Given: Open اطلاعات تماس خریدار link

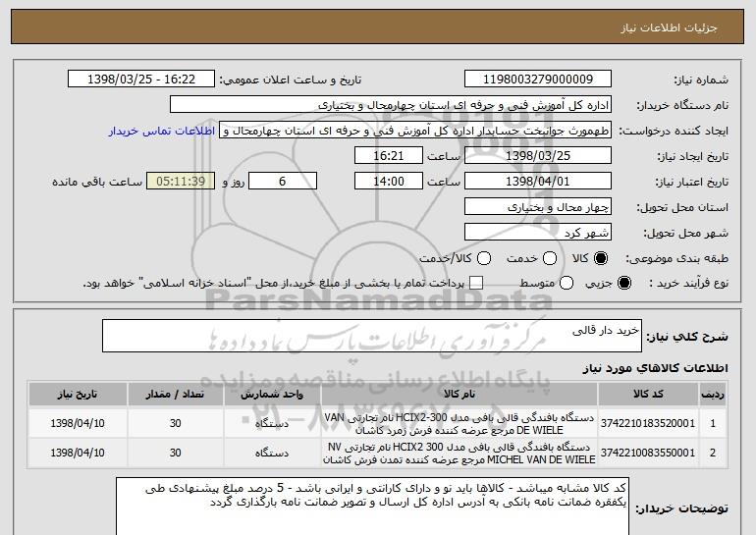Looking at the screenshot, I should coord(162,131).
